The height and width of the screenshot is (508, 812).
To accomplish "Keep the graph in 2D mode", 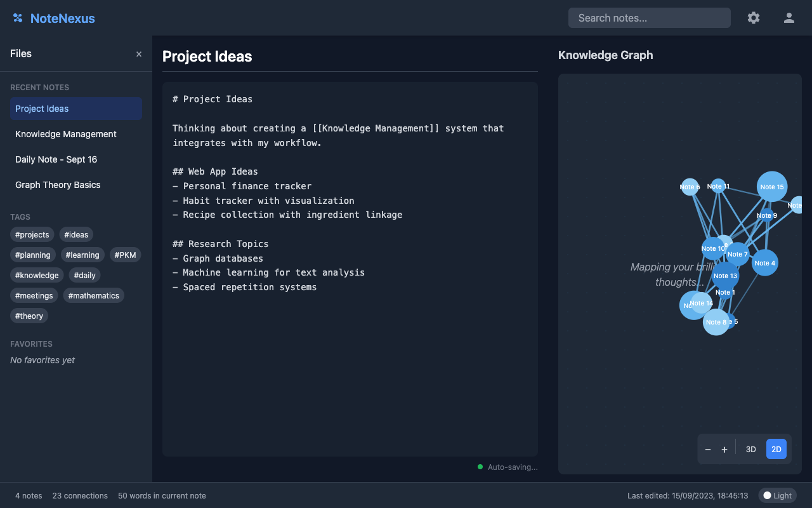I will pos(776,449).
